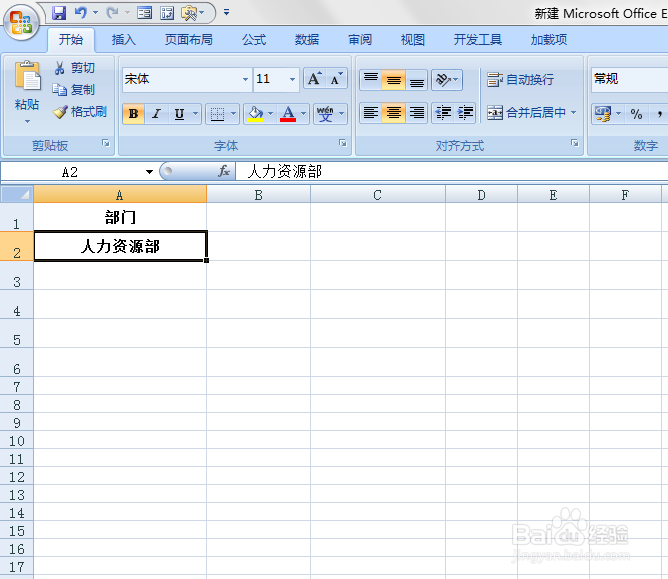Click 合并后居中 merge and center

click(x=527, y=112)
